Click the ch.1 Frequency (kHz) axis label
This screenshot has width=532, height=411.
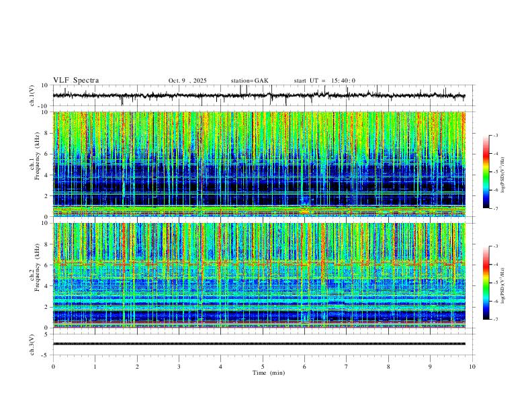pos(35,156)
